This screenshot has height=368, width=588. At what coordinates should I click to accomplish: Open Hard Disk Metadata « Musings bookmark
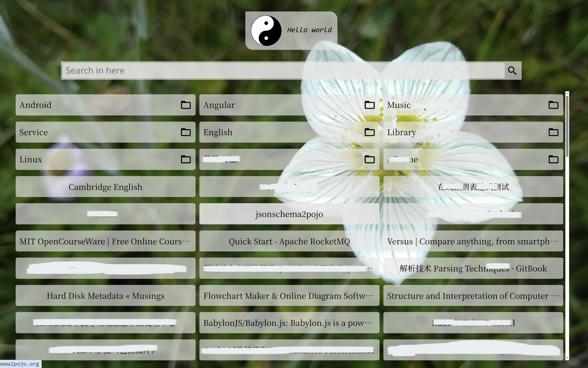106,295
